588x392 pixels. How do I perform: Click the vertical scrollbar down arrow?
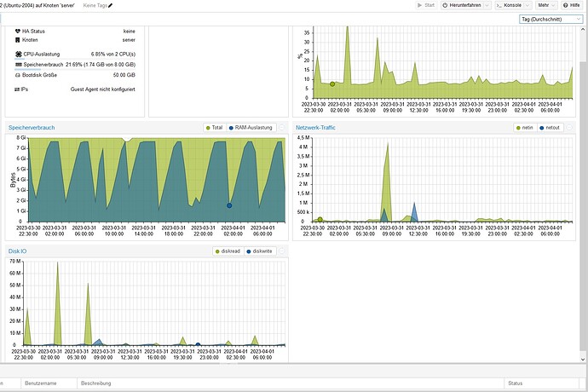tap(583, 359)
